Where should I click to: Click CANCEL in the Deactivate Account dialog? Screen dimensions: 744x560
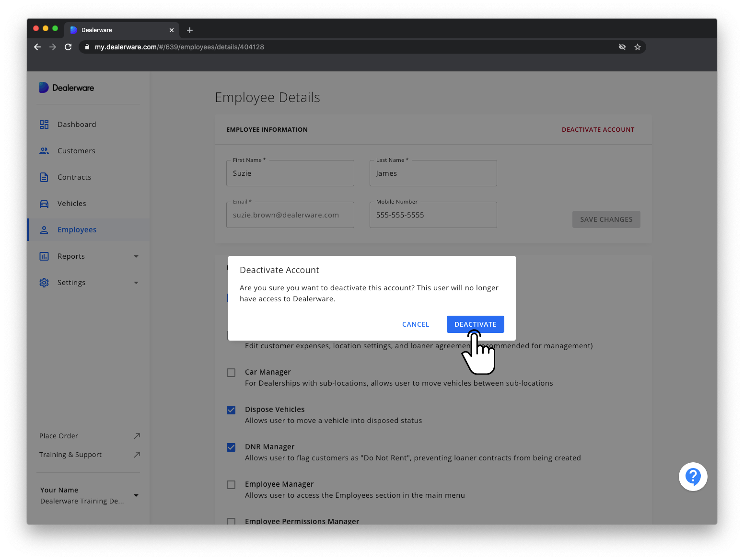point(415,324)
